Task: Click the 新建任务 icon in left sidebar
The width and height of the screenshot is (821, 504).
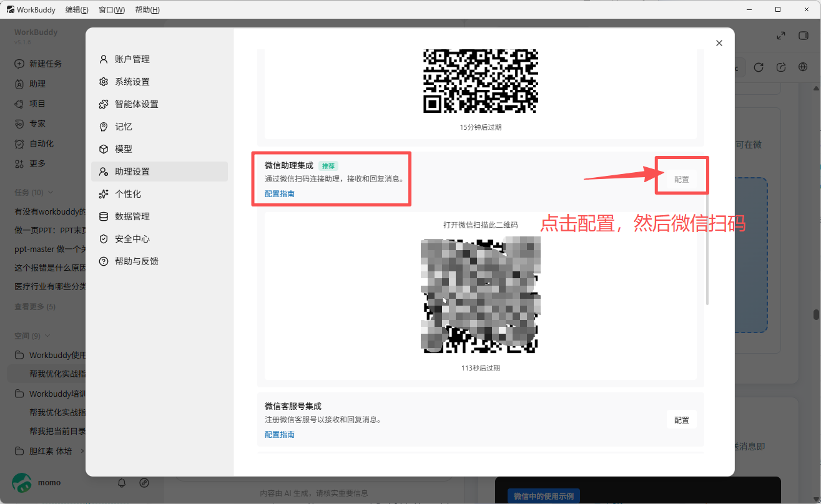Action: point(19,64)
